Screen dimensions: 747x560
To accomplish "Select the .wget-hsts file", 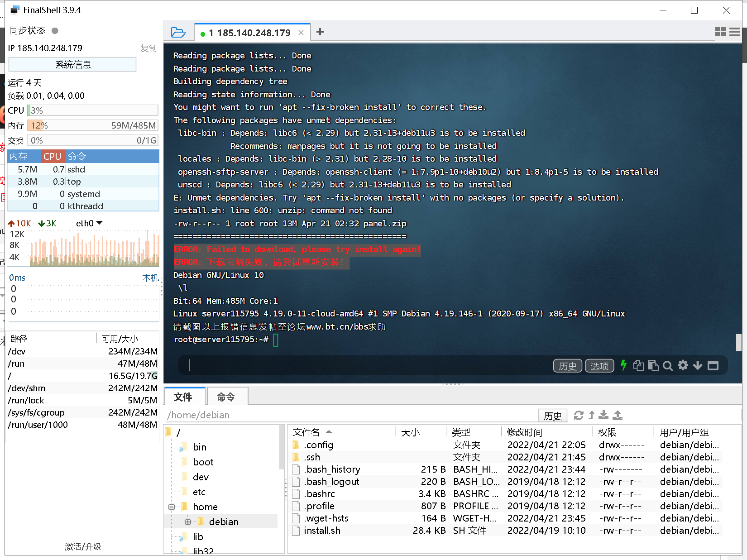I will coord(505,518).
